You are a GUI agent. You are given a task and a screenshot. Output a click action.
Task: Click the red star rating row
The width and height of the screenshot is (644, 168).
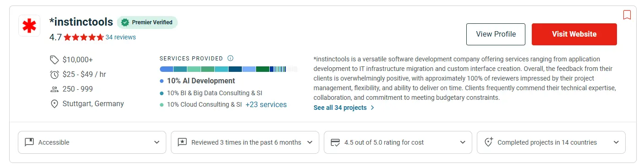pyautogui.click(x=84, y=38)
